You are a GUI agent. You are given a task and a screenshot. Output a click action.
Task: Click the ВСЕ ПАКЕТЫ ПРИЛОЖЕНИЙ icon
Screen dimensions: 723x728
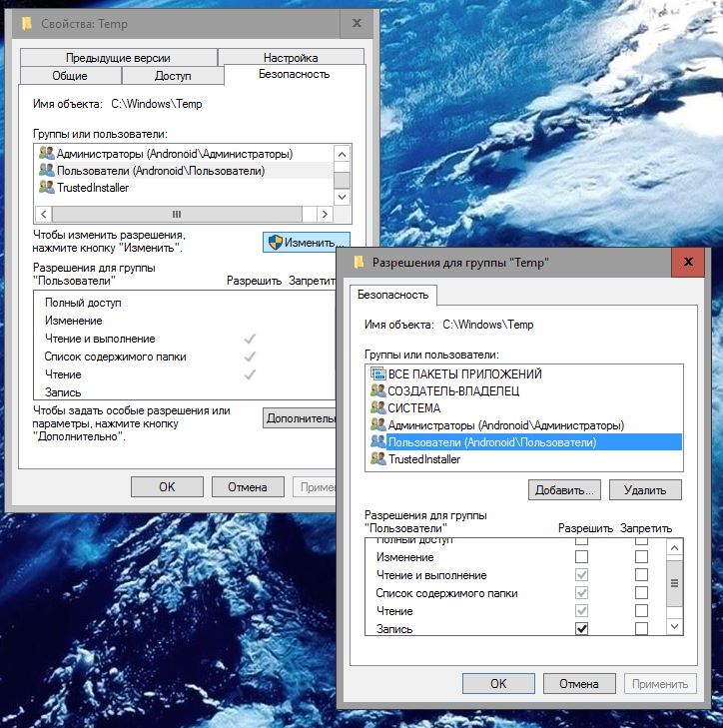tap(377, 373)
